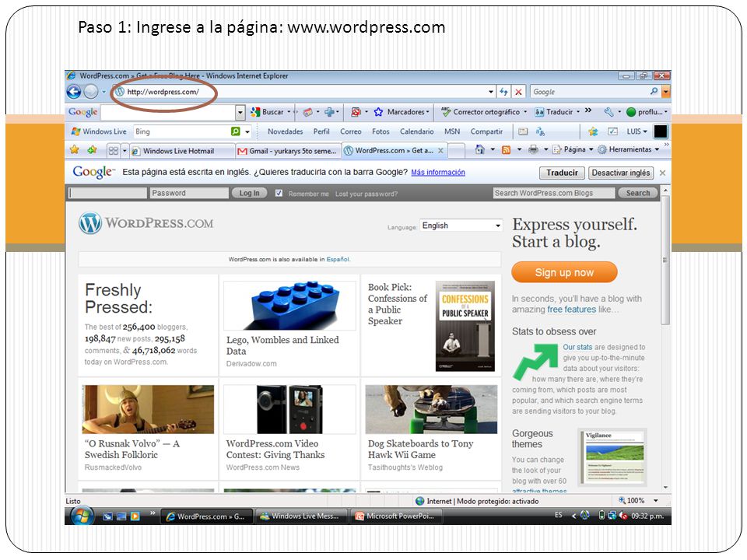
Task: Click the Microsoft PowerPoint taskbar button
Action: 395,516
